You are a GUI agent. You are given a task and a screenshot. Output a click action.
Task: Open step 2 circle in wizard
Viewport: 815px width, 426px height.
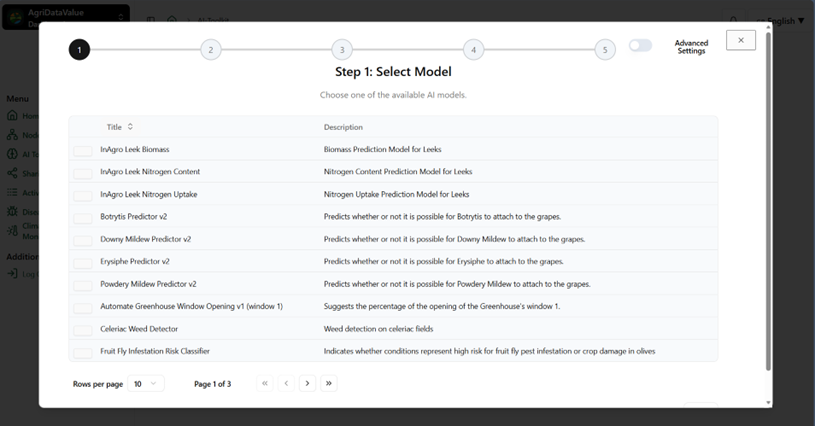[x=211, y=50]
